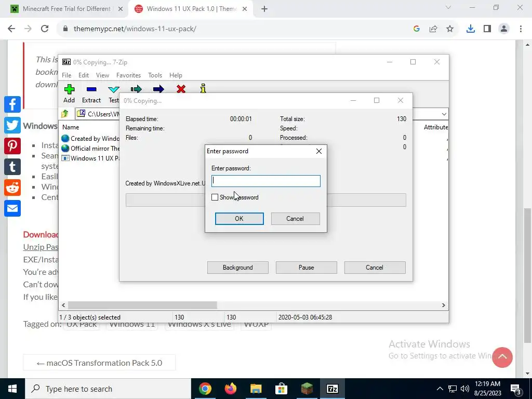Viewport: 532px width, 399px height.
Task: Open Chrome tab search chevron
Action: pyautogui.click(x=448, y=7)
